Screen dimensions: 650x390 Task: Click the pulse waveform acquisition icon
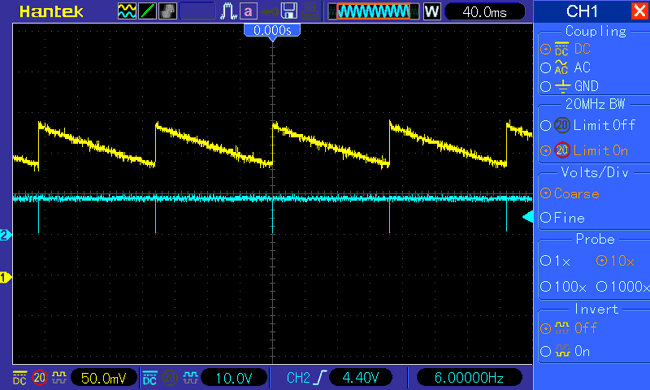[x=228, y=11]
